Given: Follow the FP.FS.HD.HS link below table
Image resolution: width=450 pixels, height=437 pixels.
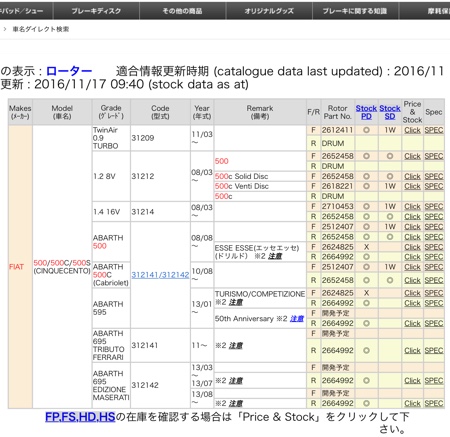Looking at the screenshot, I should pos(80,417).
